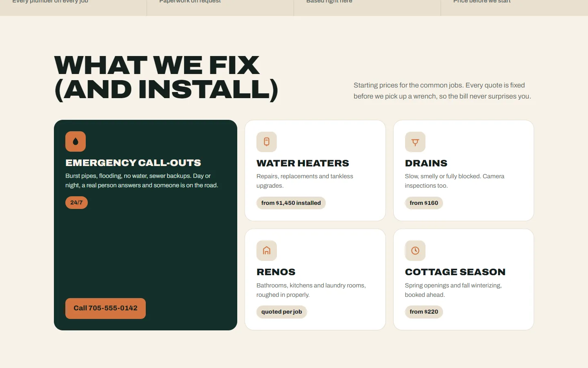Click the "Spring openings and fall winterizing" description
Screen dimensions: 588x368
pyautogui.click(x=453, y=290)
